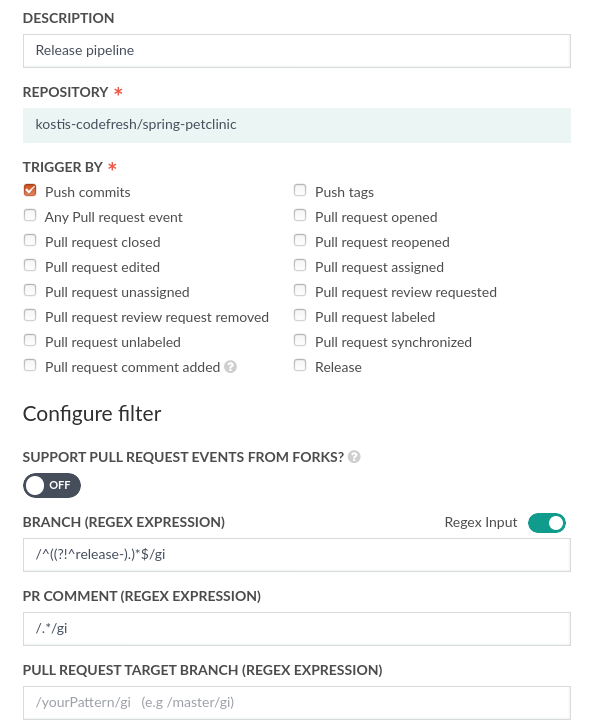The width and height of the screenshot is (592, 726).
Task: Check the Release trigger checkbox
Action: point(300,365)
